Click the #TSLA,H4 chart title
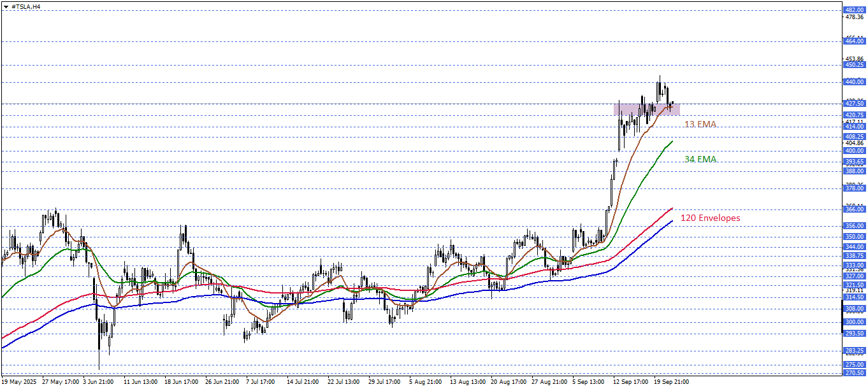This screenshot has width=868, height=389. coord(26,6)
